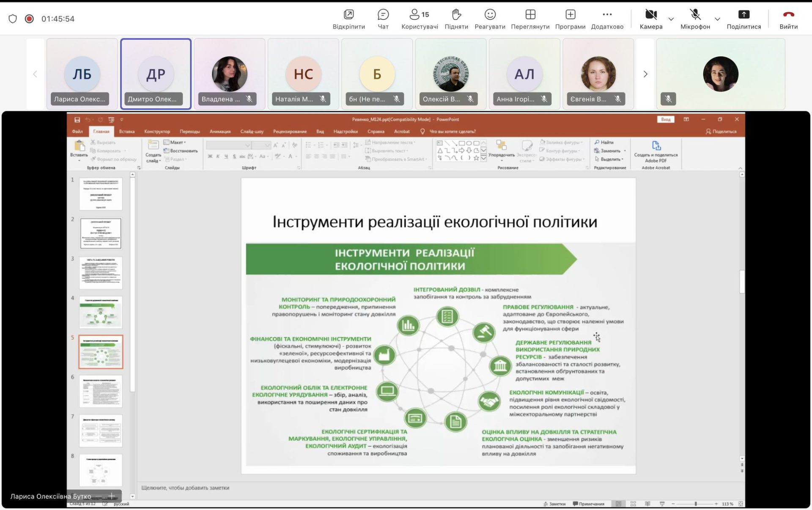812x510 pixels.
Task: Expand microphone options dropdown arrow
Action: [x=717, y=19]
